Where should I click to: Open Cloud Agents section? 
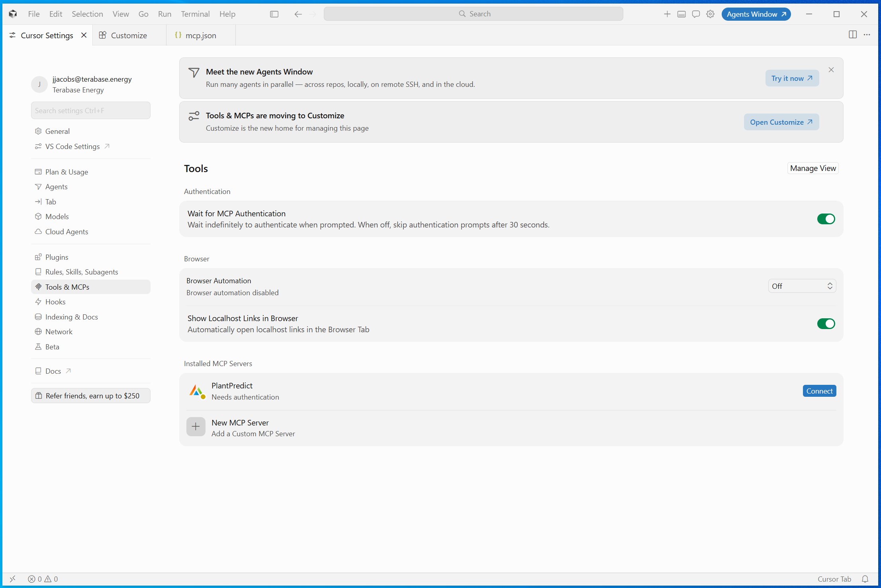pyautogui.click(x=91, y=231)
